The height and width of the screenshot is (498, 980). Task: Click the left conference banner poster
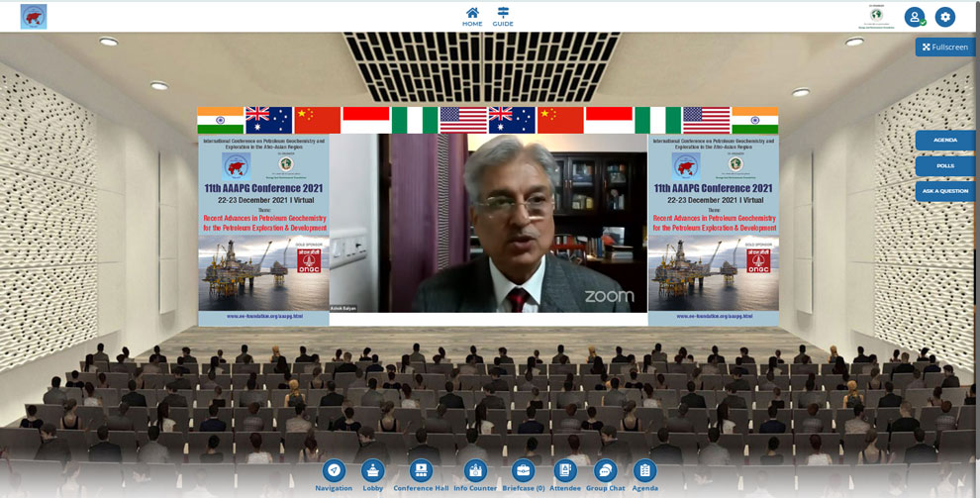coord(263,230)
